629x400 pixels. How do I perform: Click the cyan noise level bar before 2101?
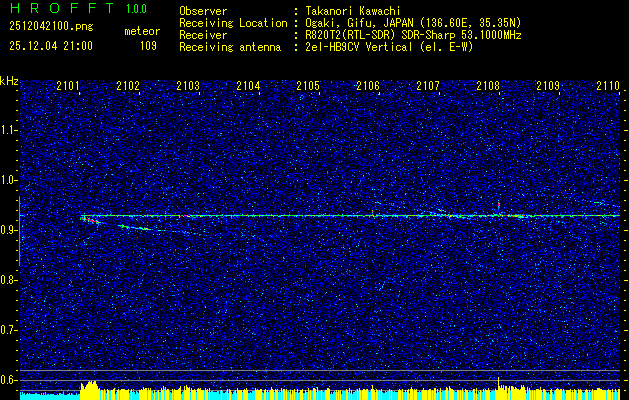[x=50, y=396]
